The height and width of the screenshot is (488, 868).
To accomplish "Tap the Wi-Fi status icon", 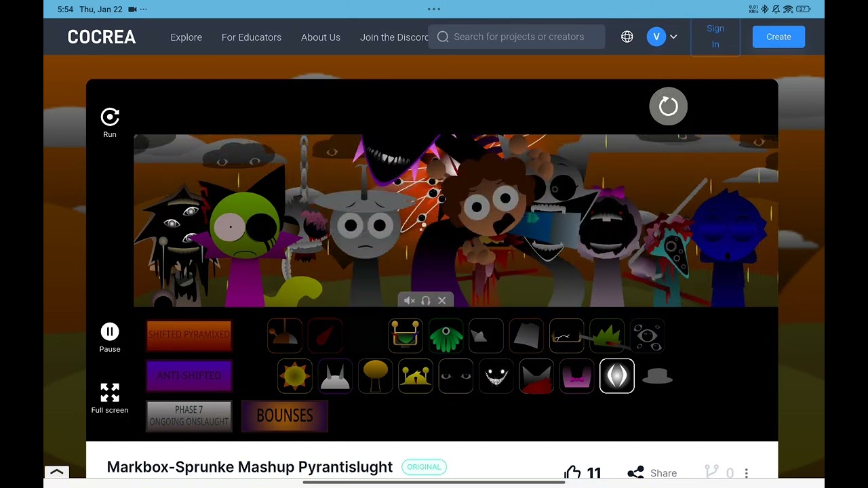I will click(x=788, y=9).
